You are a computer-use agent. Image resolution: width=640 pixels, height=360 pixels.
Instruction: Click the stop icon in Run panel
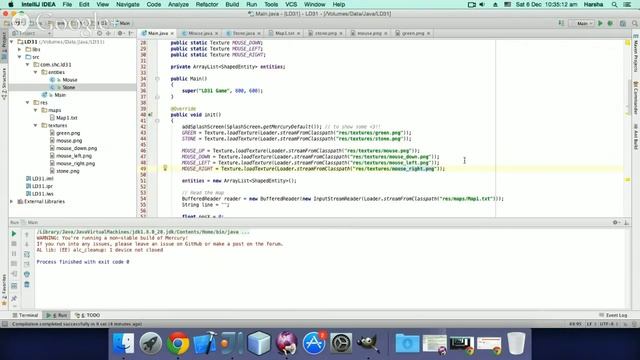(x=13, y=244)
